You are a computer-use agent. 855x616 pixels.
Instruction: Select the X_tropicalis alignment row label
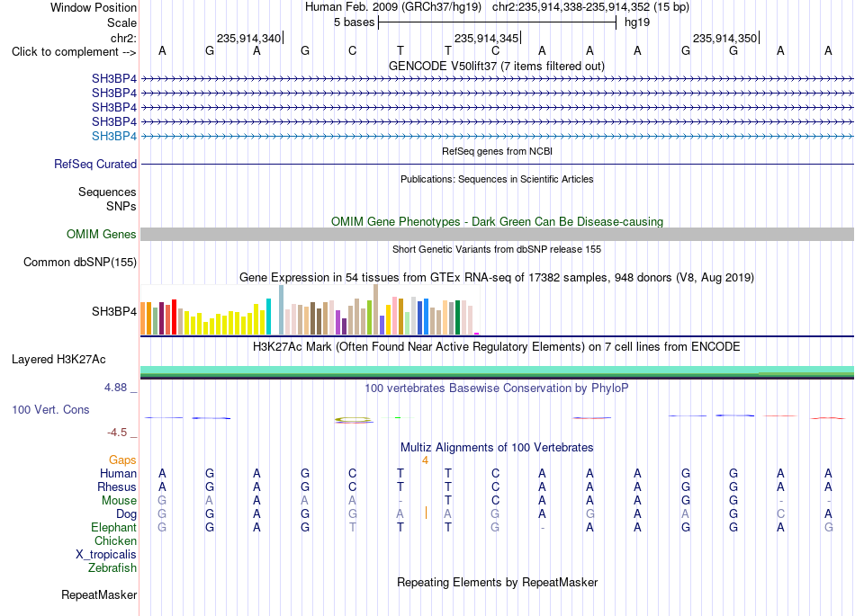pos(106,555)
